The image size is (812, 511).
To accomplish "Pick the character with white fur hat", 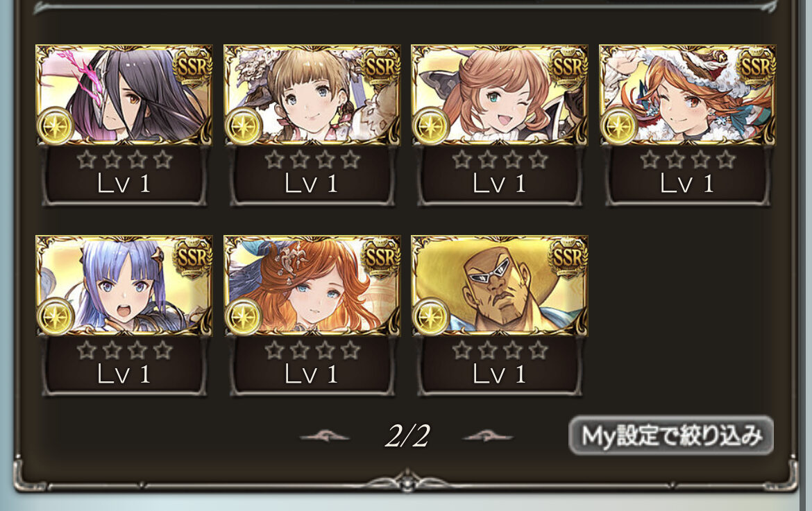I will click(687, 95).
